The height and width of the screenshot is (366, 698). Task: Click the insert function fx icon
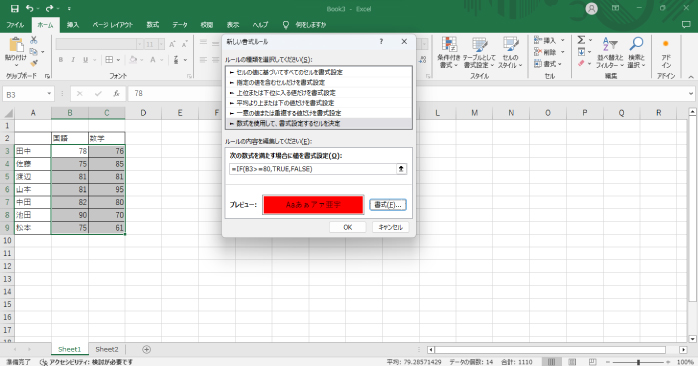116,94
